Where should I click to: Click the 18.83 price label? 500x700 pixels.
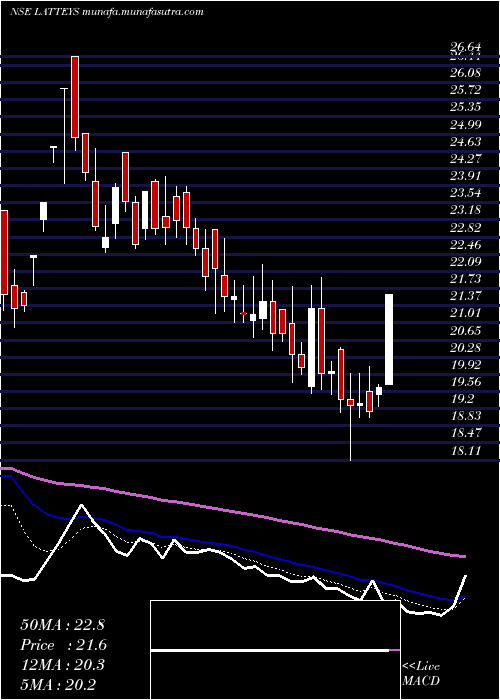tap(465, 416)
